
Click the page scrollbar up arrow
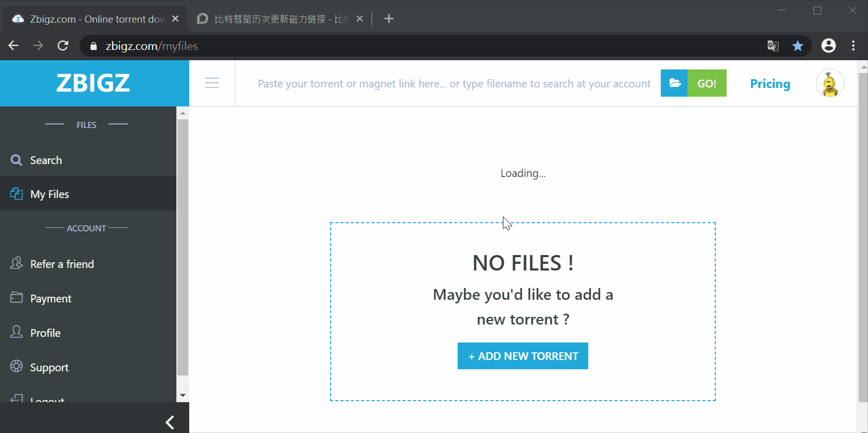tap(863, 66)
